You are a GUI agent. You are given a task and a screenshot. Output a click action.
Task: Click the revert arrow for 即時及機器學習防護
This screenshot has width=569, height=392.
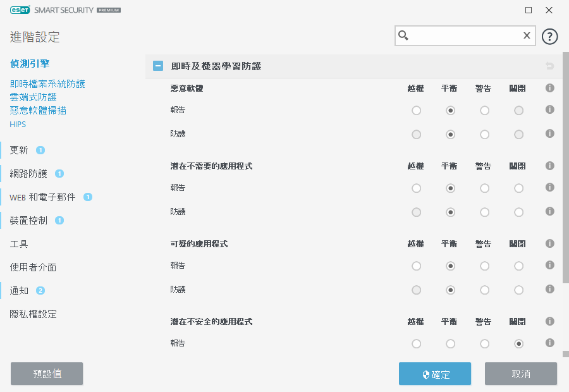coord(549,66)
